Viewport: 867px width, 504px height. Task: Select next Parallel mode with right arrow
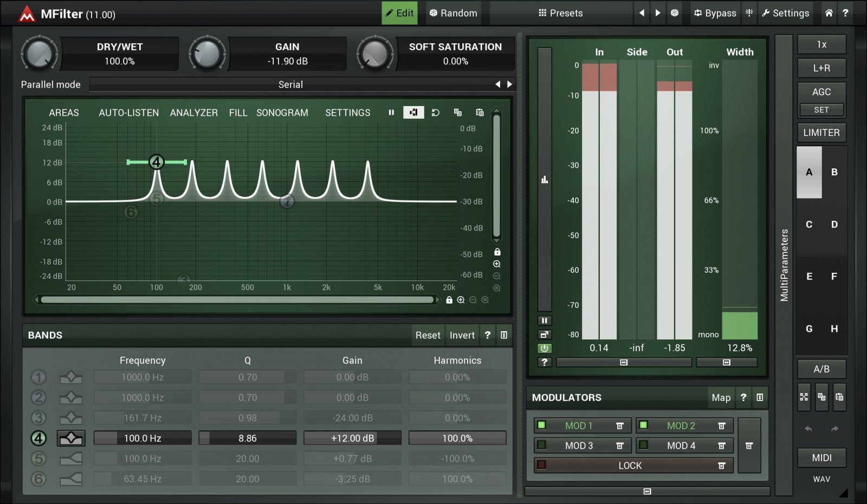click(x=509, y=84)
